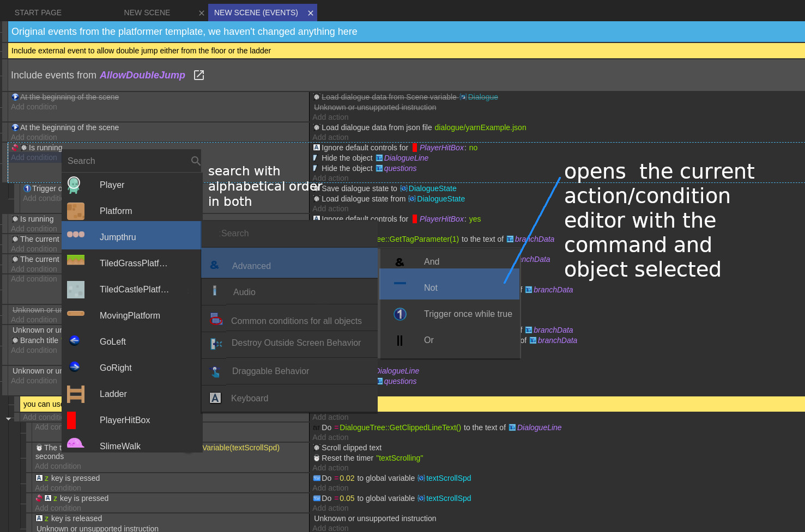
Task: Choose the Jumpthru object icon
Action: (76, 235)
